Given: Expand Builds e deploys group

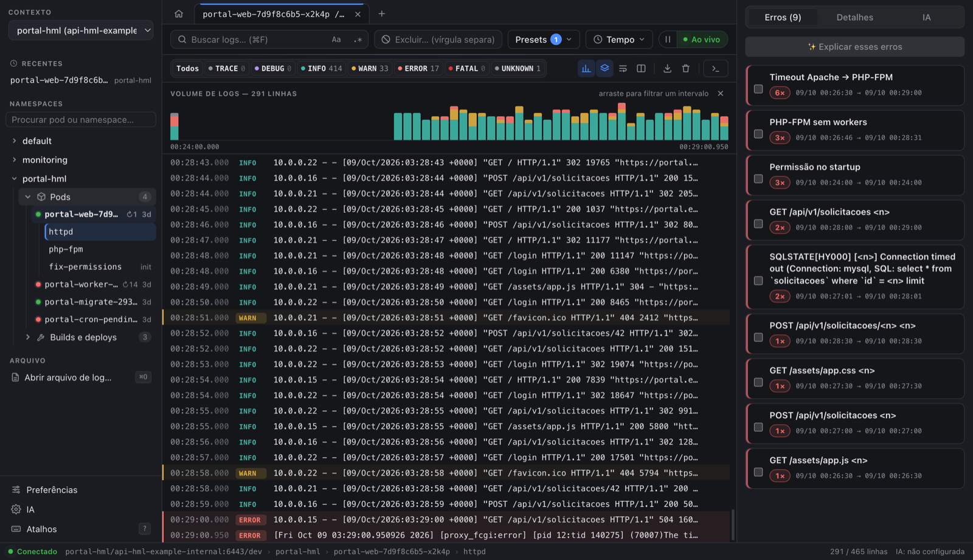Looking at the screenshot, I should (28, 337).
